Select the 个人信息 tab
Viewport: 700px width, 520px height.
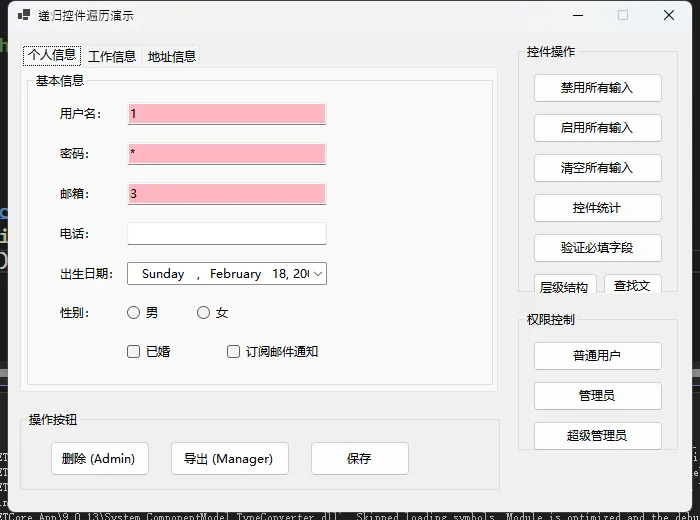coord(52,55)
